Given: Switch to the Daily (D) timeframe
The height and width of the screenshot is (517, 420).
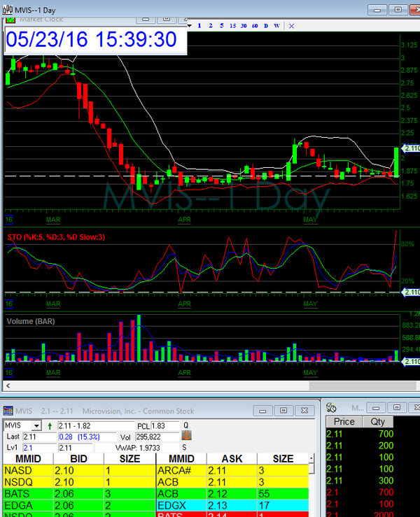Looking at the screenshot, I should pyautogui.click(x=265, y=26).
